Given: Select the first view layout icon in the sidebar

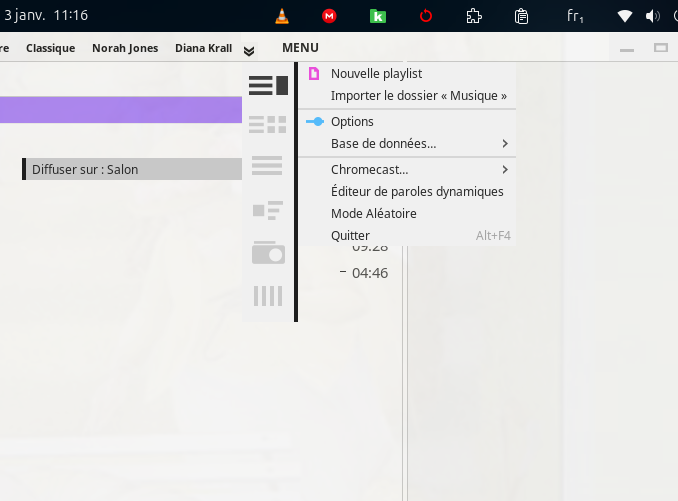Looking at the screenshot, I should 268,86.
